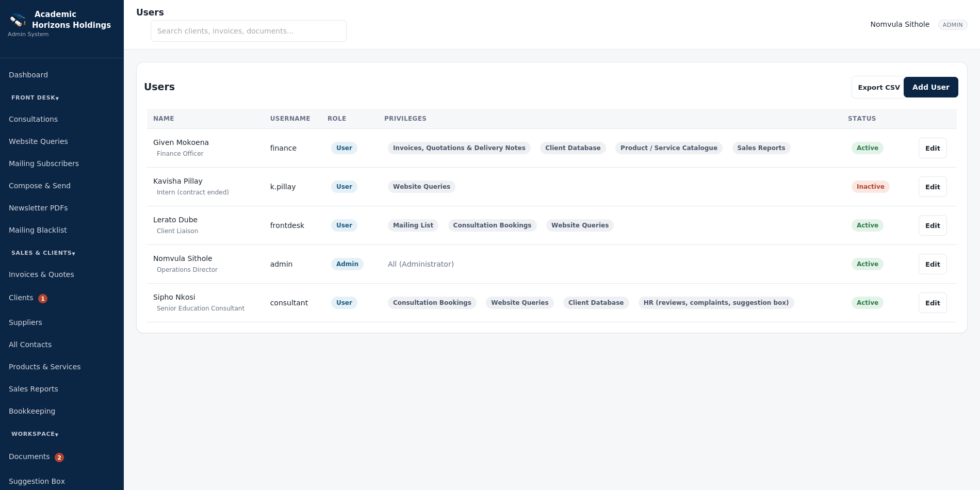This screenshot has width=980, height=490.
Task: Click the Sales Reports privilege tag
Action: (x=761, y=148)
